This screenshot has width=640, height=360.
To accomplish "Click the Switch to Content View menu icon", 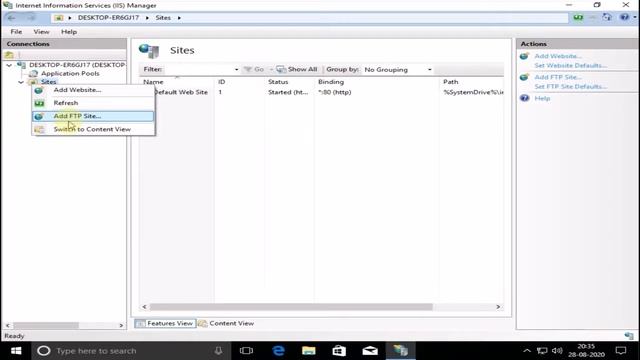I will pos(39,129).
